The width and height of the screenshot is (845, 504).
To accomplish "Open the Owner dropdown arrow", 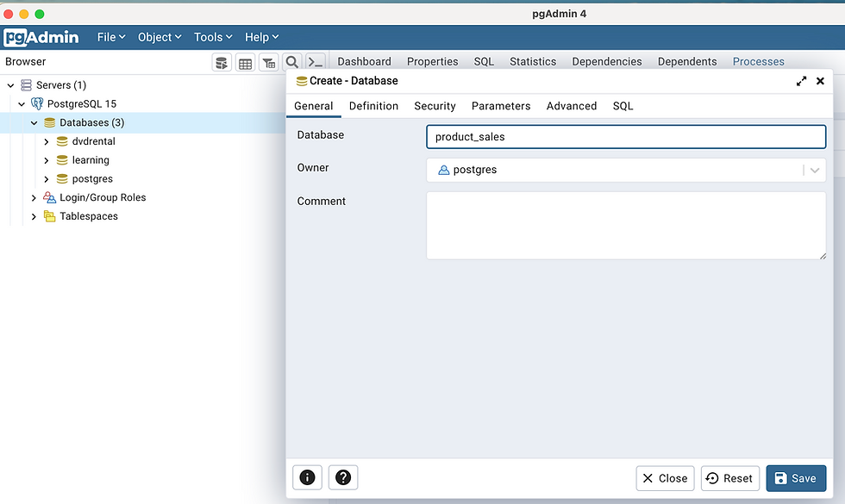I will (814, 171).
